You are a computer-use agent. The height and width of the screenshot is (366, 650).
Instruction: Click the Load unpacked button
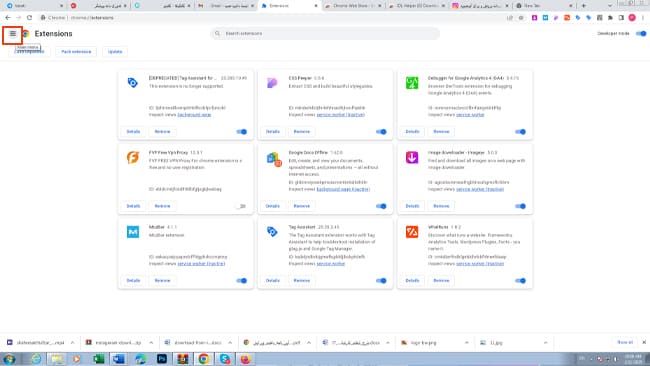pos(29,52)
